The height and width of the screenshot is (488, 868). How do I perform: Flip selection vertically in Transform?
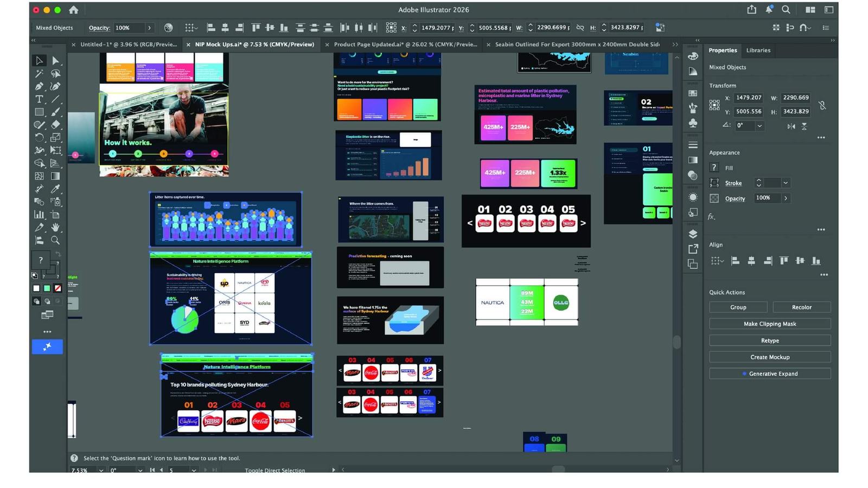click(x=805, y=126)
